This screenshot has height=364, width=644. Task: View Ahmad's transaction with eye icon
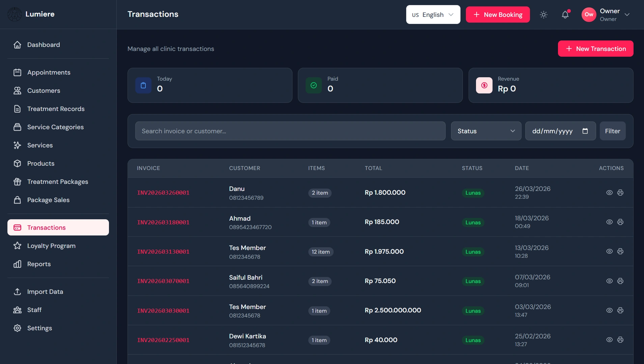tap(609, 222)
